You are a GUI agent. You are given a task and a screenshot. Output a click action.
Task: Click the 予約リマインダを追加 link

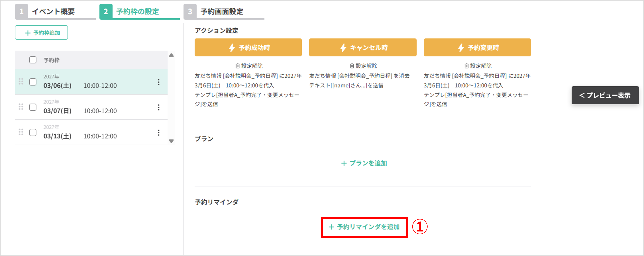[364, 227]
